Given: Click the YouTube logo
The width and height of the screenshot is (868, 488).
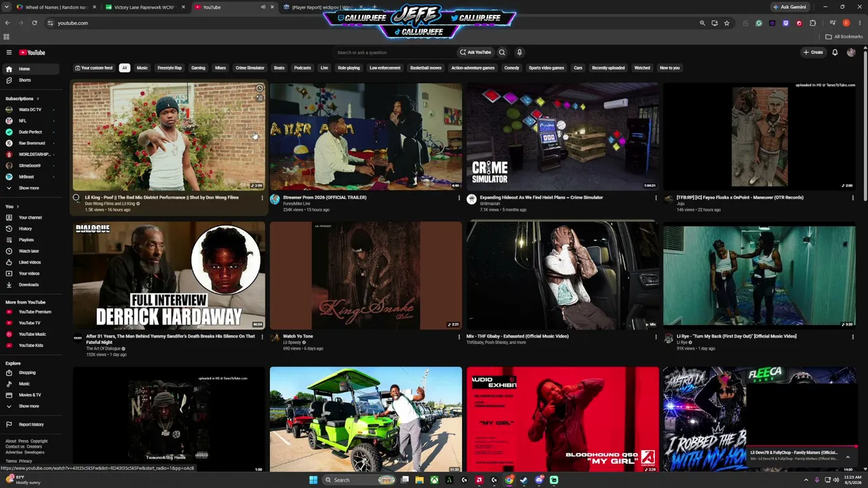Looking at the screenshot, I should (x=32, y=52).
